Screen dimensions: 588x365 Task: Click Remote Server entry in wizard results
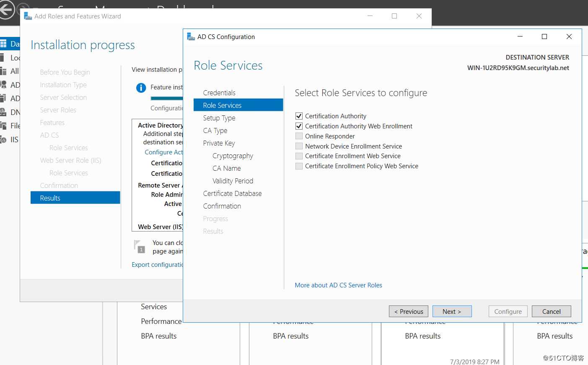[x=161, y=185]
